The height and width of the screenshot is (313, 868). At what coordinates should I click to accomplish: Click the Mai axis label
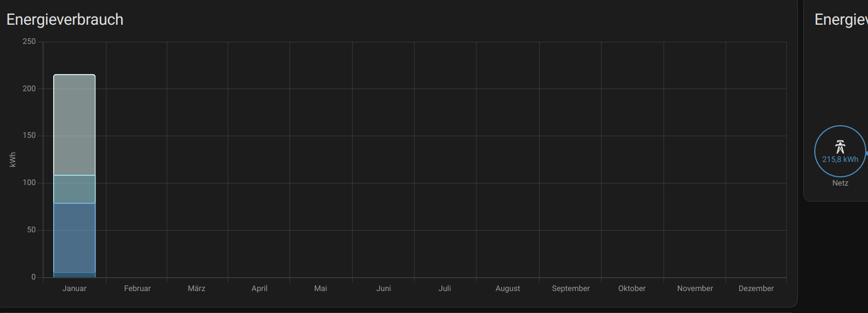pyautogui.click(x=321, y=288)
